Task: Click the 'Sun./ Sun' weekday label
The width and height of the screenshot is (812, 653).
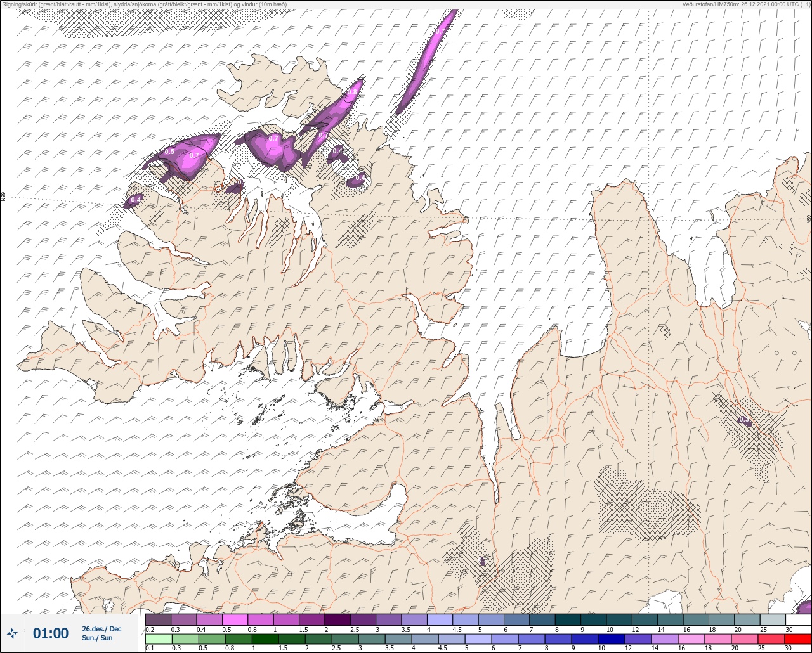Action: click(x=97, y=638)
